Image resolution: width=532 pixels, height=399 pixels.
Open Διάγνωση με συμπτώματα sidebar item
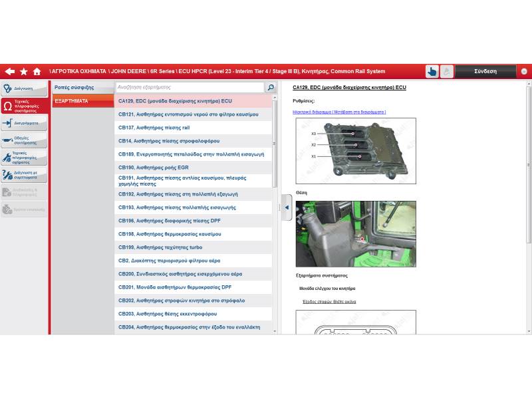click(24, 175)
